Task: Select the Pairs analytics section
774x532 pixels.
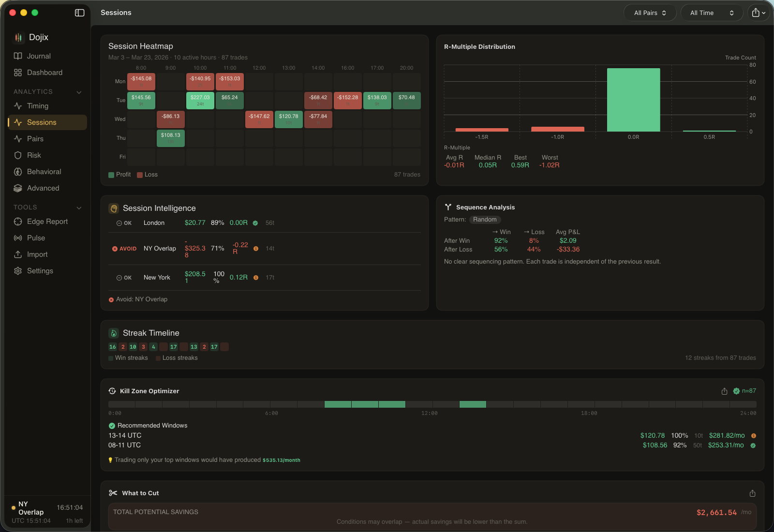Action: tap(35, 139)
